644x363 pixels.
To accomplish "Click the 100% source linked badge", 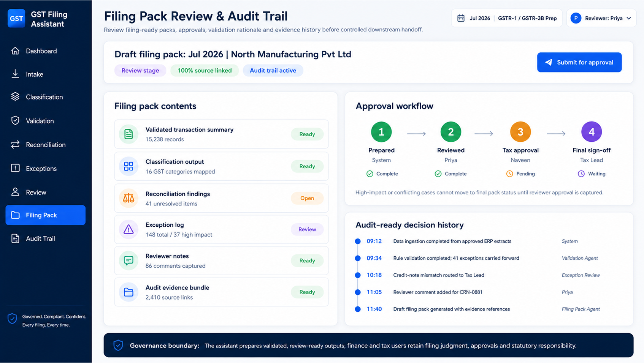I will (205, 71).
